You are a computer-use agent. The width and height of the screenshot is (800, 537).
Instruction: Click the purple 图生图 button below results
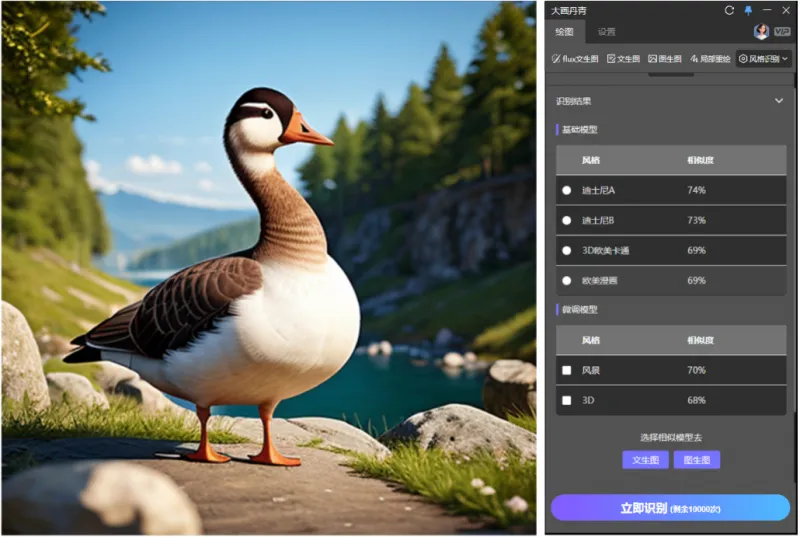(x=696, y=460)
